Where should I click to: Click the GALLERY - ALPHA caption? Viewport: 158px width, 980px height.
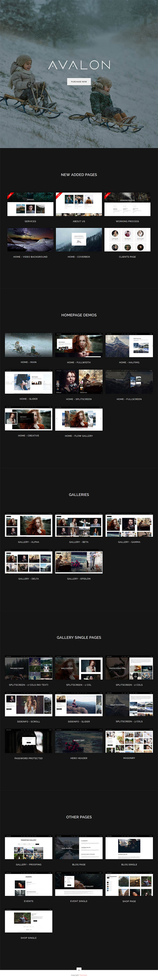click(x=29, y=542)
